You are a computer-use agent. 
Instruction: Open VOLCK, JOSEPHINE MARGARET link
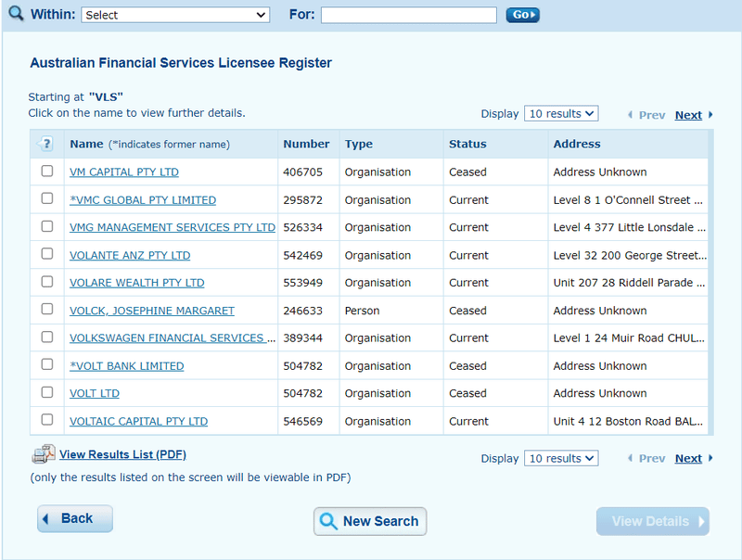152,311
